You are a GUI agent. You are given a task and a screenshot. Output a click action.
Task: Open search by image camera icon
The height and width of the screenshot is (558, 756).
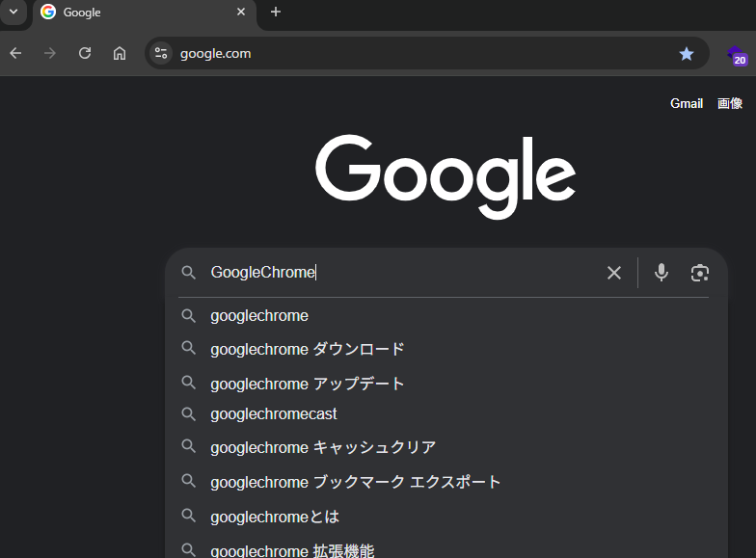700,273
